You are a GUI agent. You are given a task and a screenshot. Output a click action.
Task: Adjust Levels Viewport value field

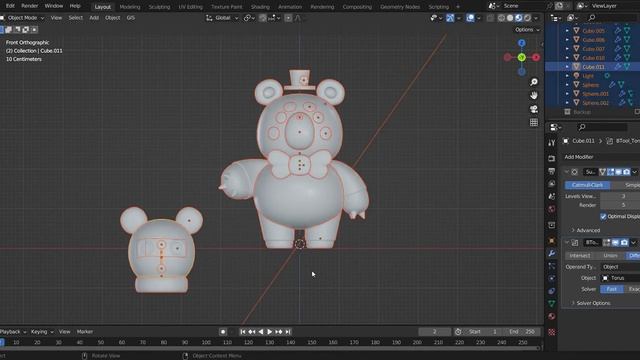[x=620, y=197]
